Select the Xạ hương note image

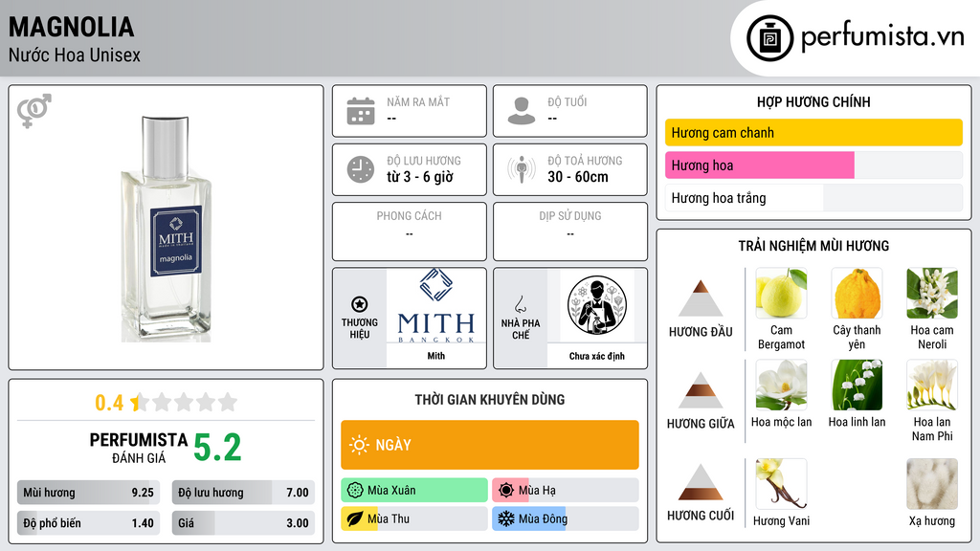click(x=932, y=483)
